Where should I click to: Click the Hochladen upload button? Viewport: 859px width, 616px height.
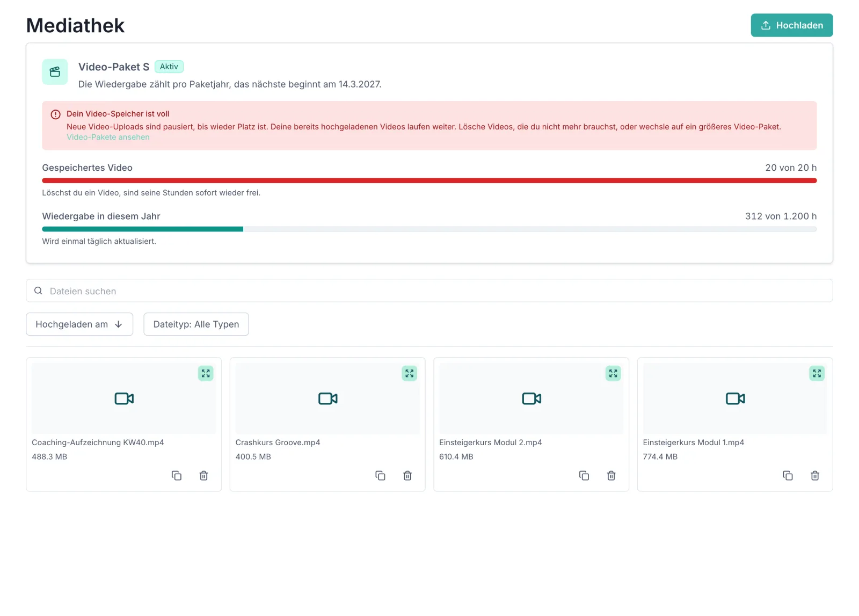792,25
